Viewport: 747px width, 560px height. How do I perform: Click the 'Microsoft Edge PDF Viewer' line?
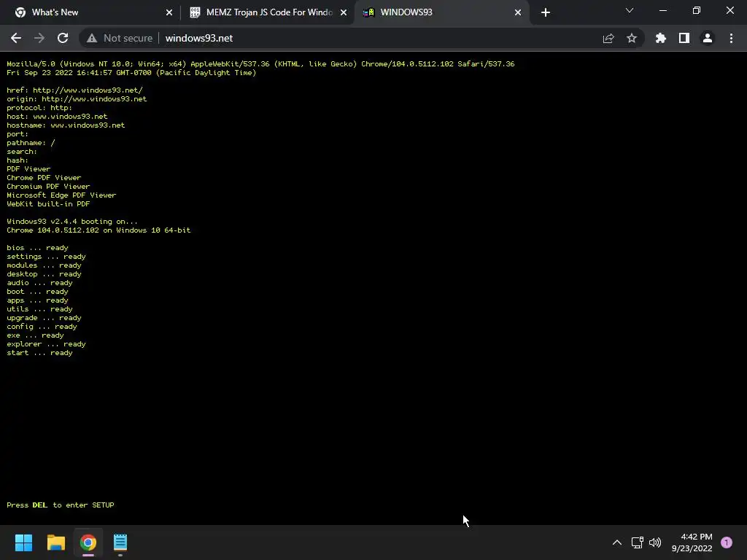point(61,195)
